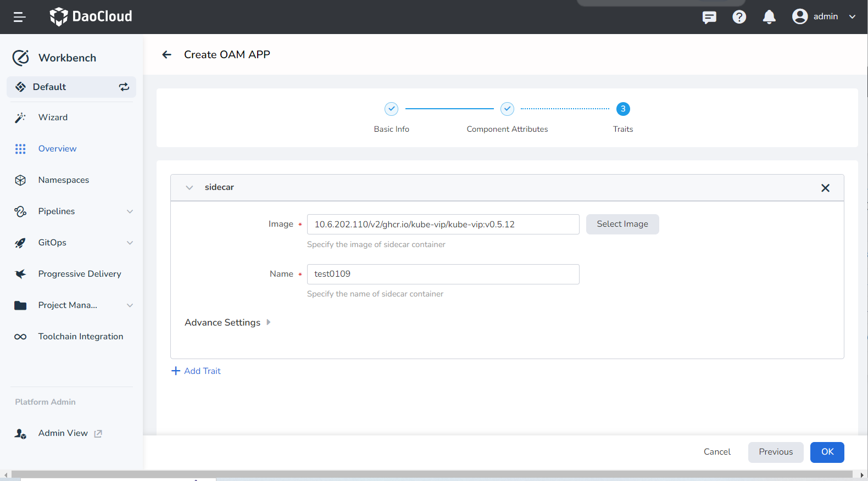Click the Select Image button
The image size is (868, 481).
(x=622, y=224)
